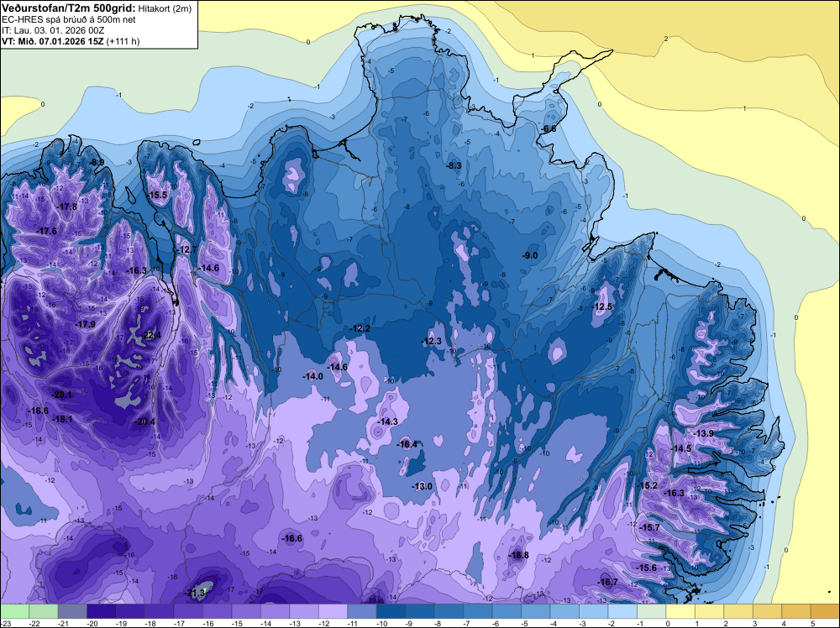Select the orange legend swatch labeled 5
840x628 pixels.
[825, 611]
